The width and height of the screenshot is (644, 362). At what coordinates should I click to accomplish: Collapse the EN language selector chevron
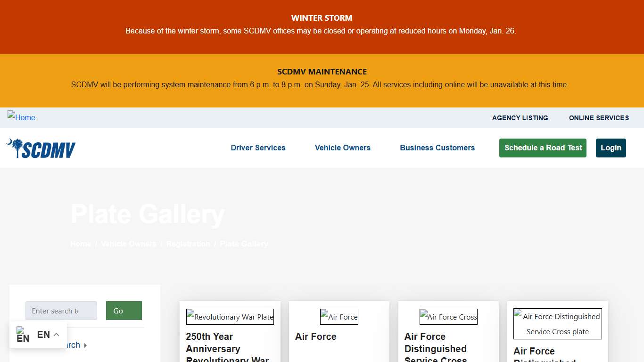pos(56,334)
